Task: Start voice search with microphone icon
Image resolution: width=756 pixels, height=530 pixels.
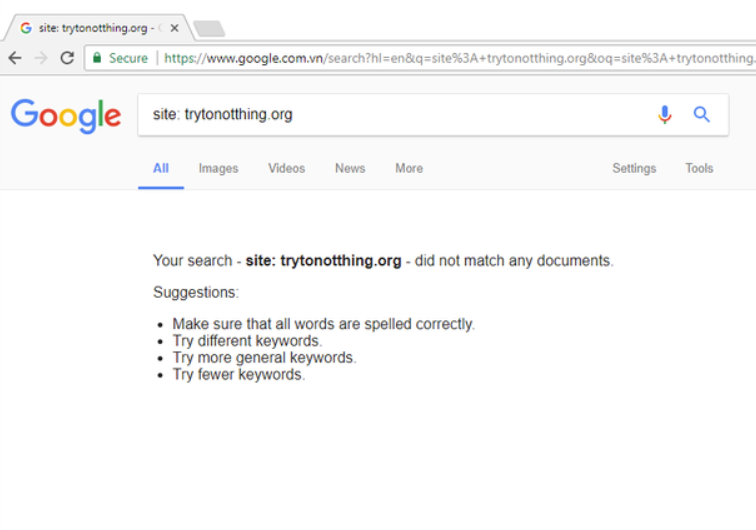Action: coord(665,115)
